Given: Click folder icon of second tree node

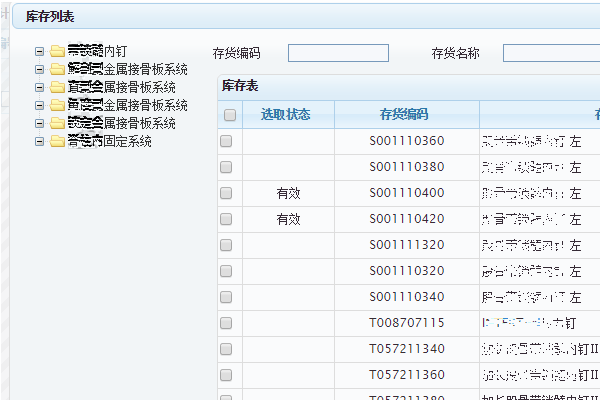Looking at the screenshot, I should pos(57,69).
